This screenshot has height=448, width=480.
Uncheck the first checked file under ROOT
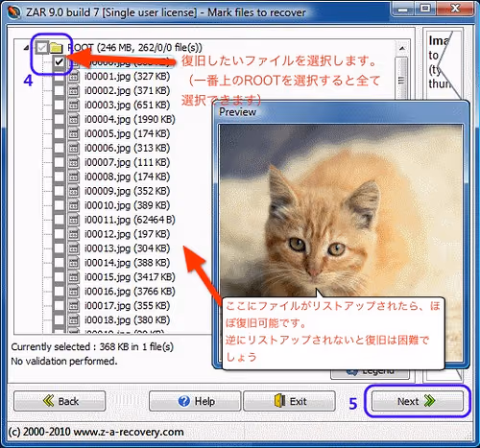(x=60, y=61)
